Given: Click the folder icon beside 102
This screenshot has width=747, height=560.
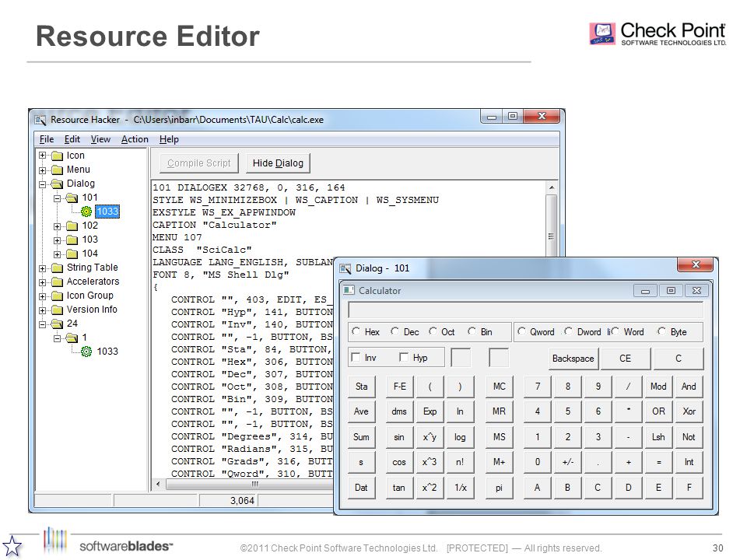Looking at the screenshot, I should pyautogui.click(x=72, y=226).
